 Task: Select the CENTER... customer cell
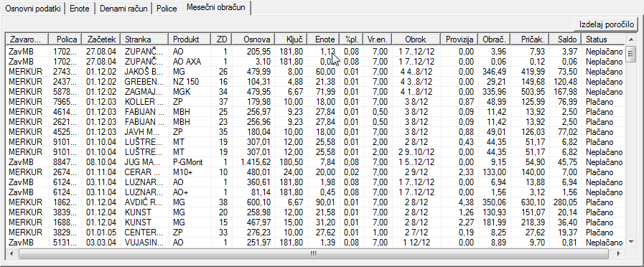(143, 232)
